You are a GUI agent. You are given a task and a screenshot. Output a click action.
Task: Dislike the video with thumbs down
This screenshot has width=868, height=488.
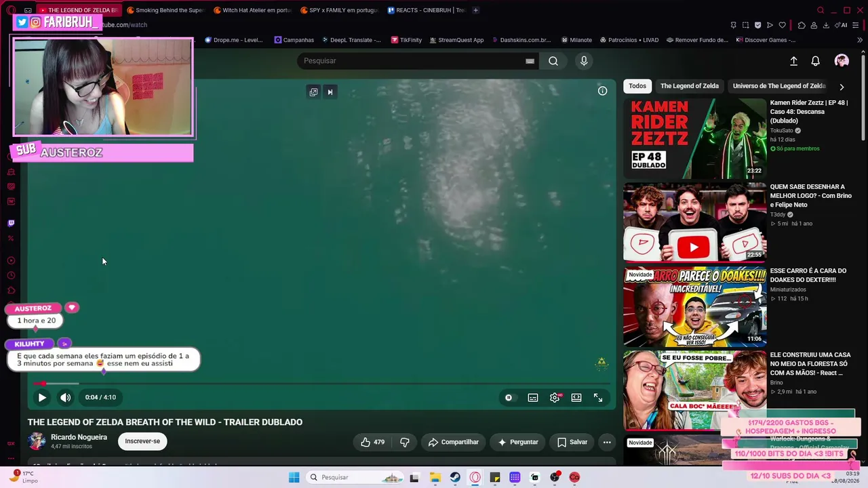coord(405,442)
